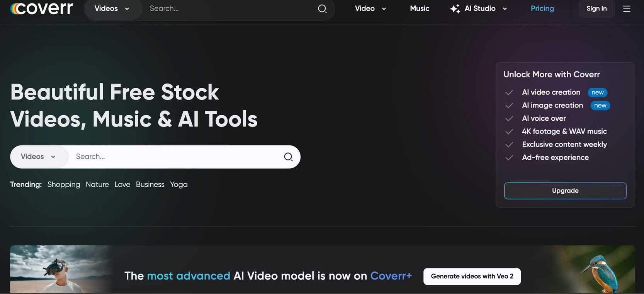Select the Love trending link
Viewport: 644px width, 294px height.
coord(122,185)
